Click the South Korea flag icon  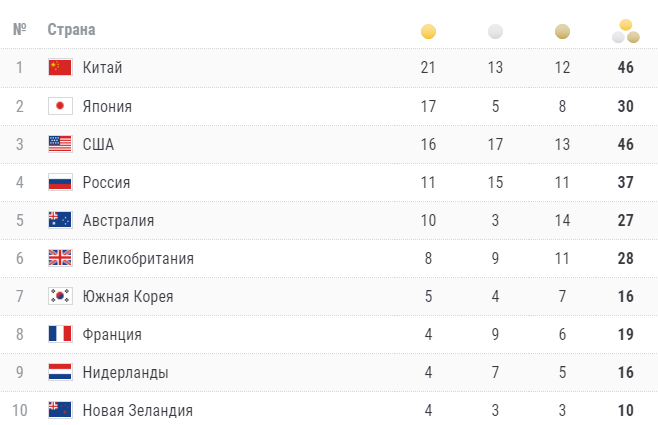[60, 296]
